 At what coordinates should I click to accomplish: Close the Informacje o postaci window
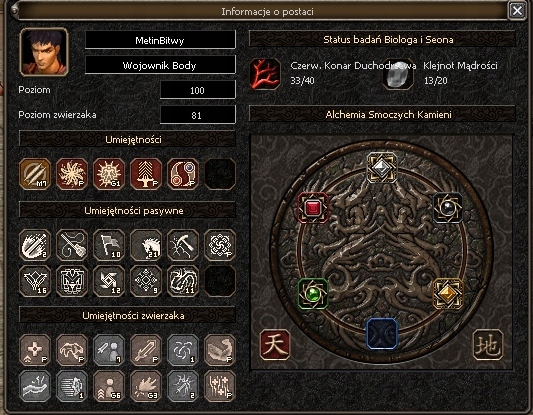[517, 11]
